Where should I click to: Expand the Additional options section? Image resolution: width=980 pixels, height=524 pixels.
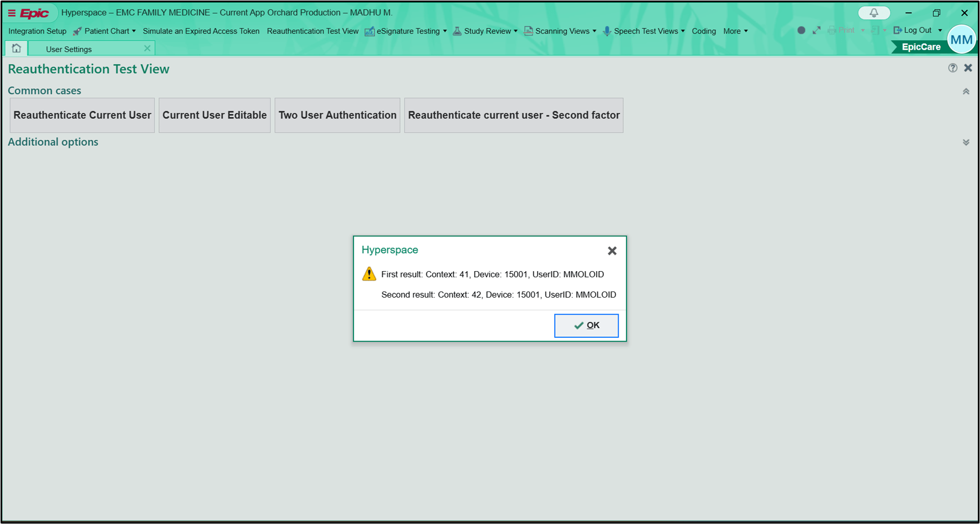coord(966,142)
